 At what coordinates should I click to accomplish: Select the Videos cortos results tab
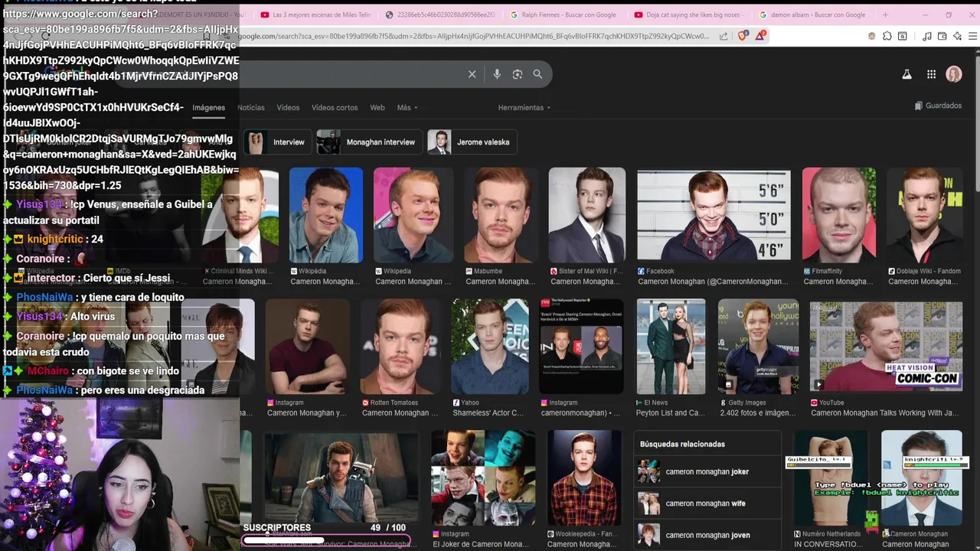tap(335, 108)
